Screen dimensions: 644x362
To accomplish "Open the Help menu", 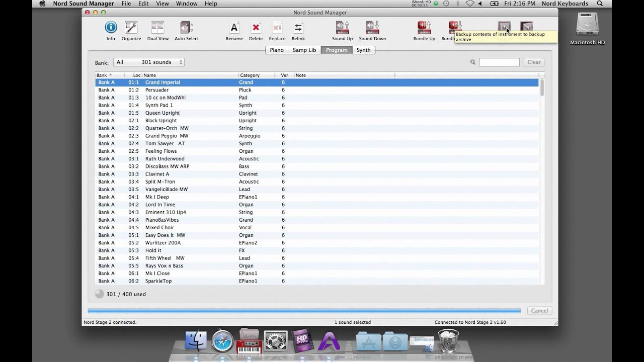I will (x=211, y=4).
